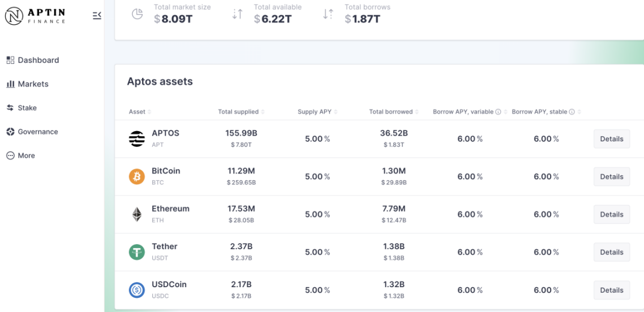This screenshot has width=644, height=312.
Task: Click the blue USDCoin icon
Action: coord(137,290)
